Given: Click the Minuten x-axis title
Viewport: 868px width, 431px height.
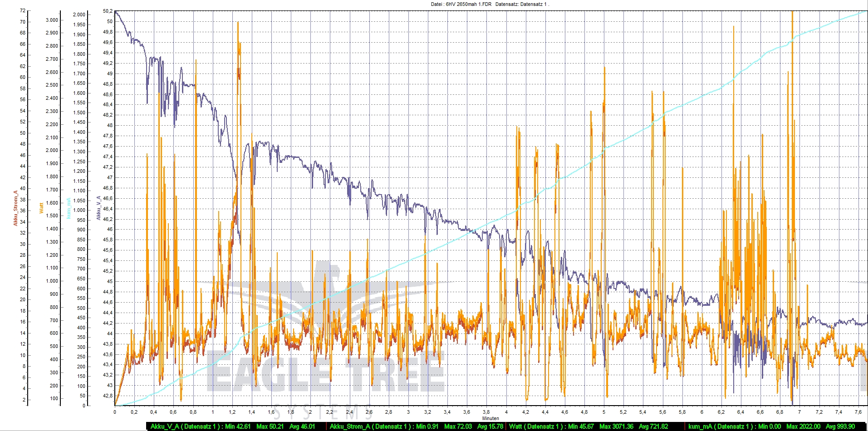Looking at the screenshot, I should [x=490, y=418].
